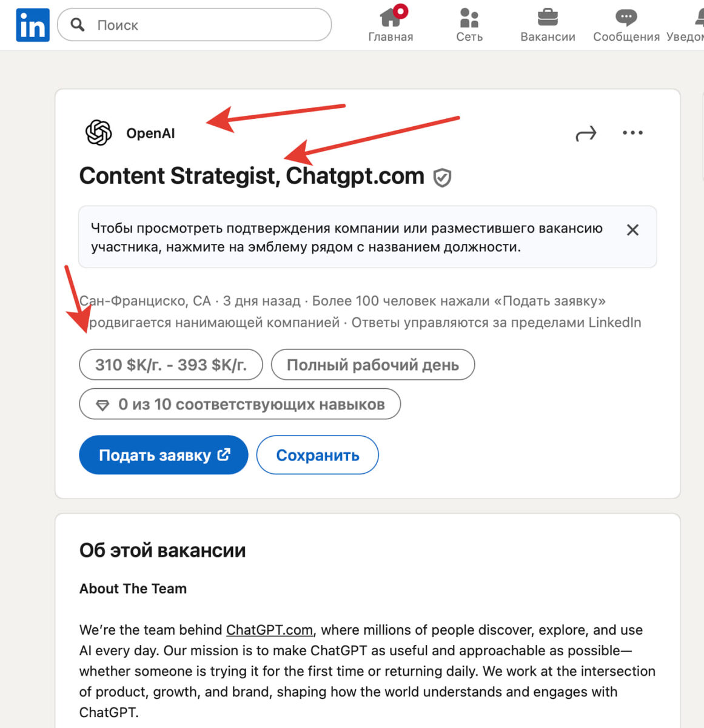The width and height of the screenshot is (704, 728).
Task: Follow the ChatGPT.com link in the description
Action: 270,630
